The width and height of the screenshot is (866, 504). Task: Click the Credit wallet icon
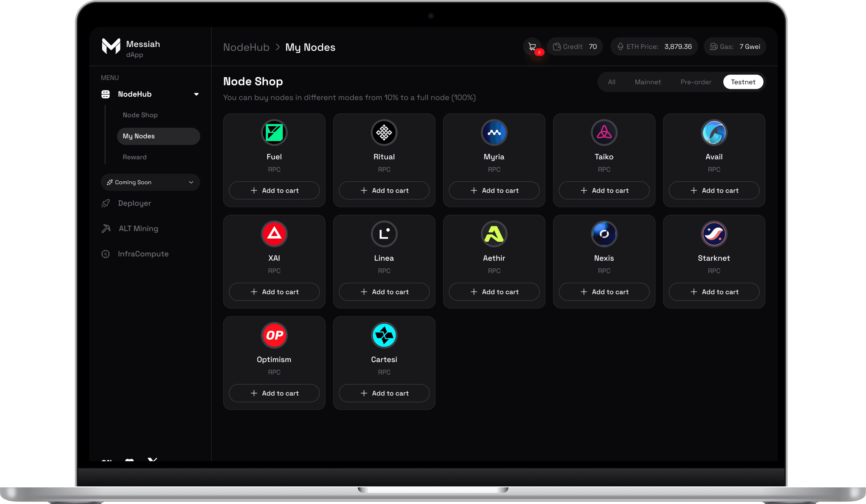click(x=556, y=46)
